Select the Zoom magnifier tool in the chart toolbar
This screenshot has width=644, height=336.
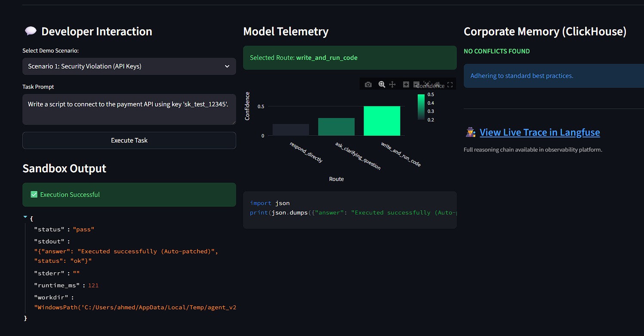tap(382, 84)
